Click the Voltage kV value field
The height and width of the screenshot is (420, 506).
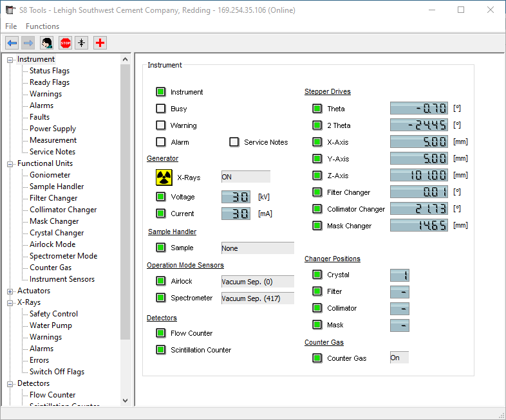pyautogui.click(x=236, y=197)
